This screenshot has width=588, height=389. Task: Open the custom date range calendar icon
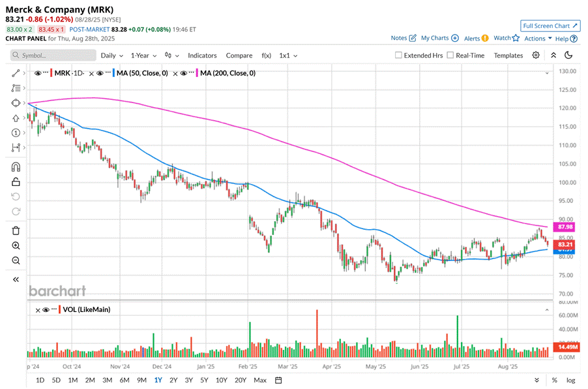pyautogui.click(x=278, y=380)
